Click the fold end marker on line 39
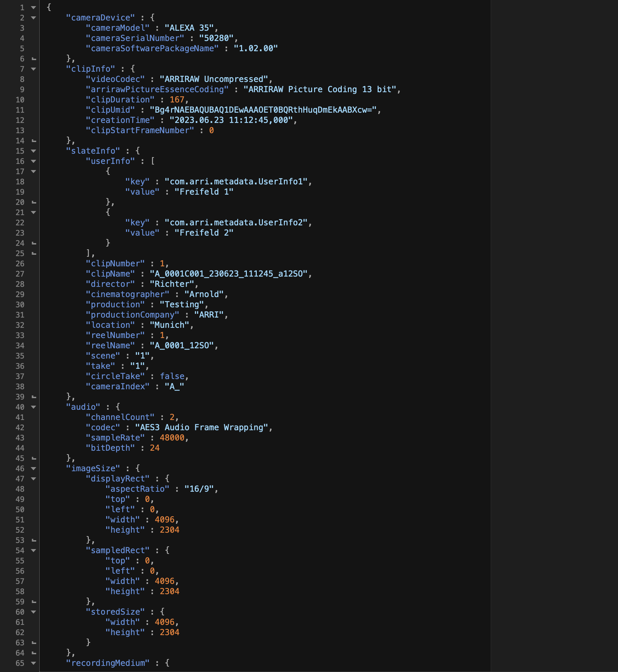Image resolution: width=618 pixels, height=672 pixels. (34, 397)
